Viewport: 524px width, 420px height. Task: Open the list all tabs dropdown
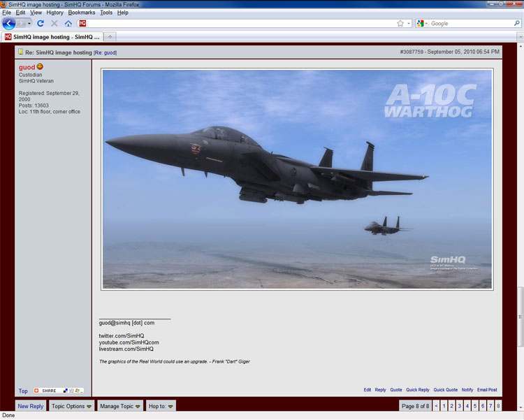(520, 37)
